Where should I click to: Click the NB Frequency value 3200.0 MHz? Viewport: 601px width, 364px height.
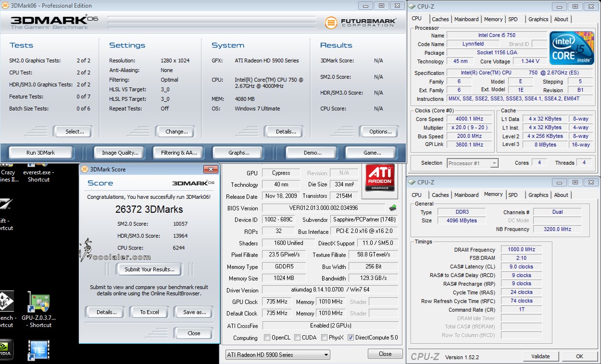557,229
